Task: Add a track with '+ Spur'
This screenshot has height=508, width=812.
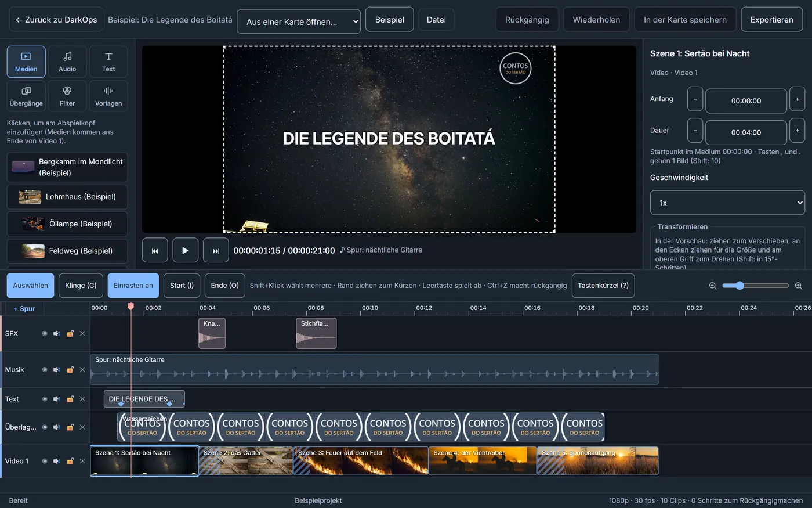Action: tap(24, 309)
